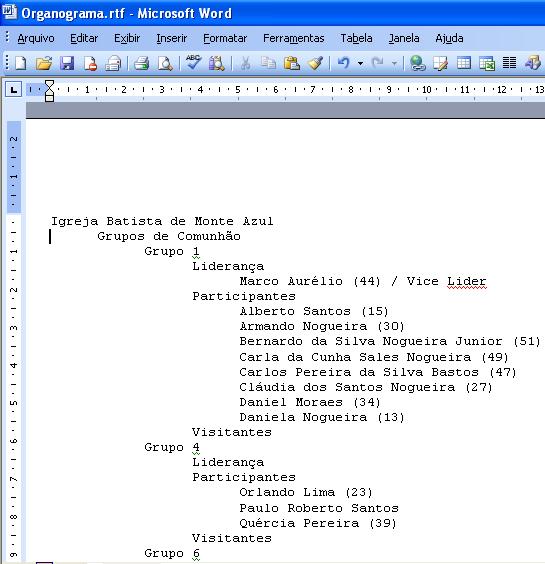Undo the last action

click(344, 63)
